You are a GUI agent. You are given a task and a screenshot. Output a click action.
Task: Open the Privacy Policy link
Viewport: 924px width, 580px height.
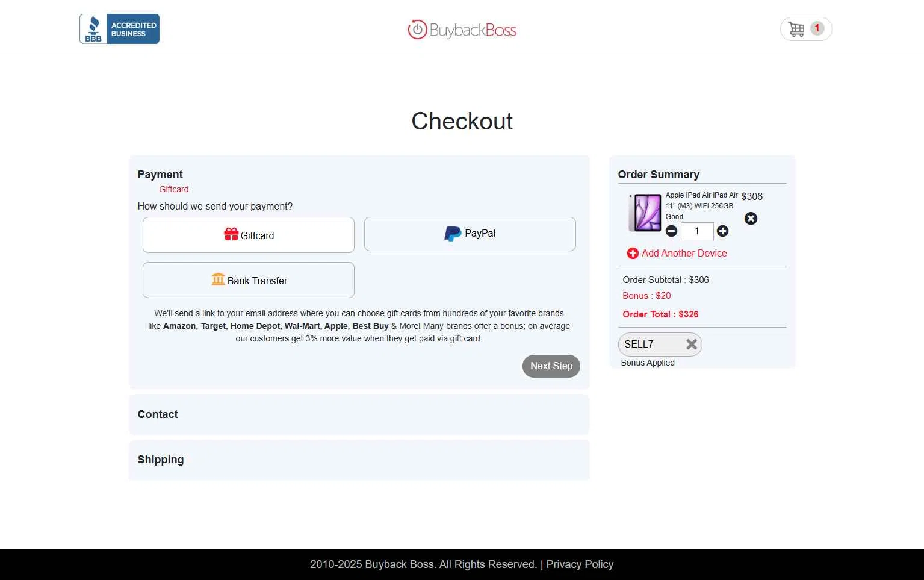click(580, 564)
